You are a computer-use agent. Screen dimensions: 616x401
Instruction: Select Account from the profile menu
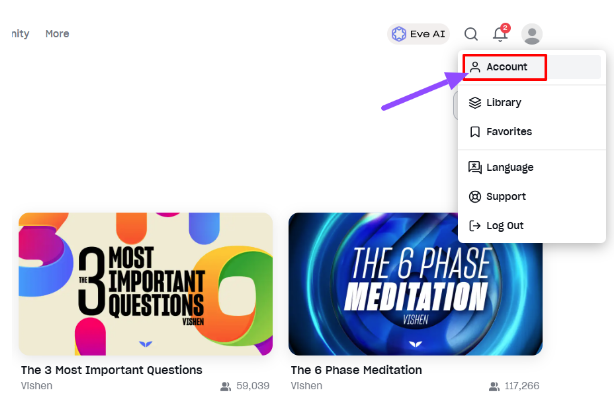coord(532,67)
